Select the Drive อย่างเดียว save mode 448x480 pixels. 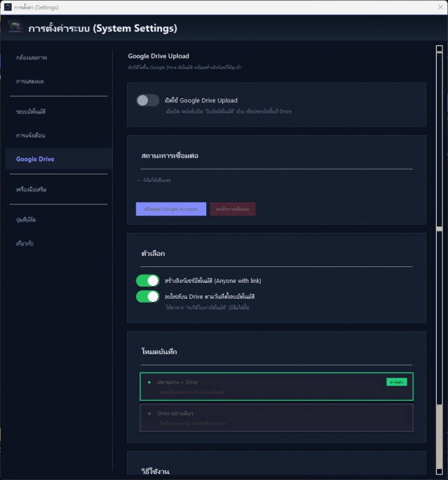click(277, 418)
